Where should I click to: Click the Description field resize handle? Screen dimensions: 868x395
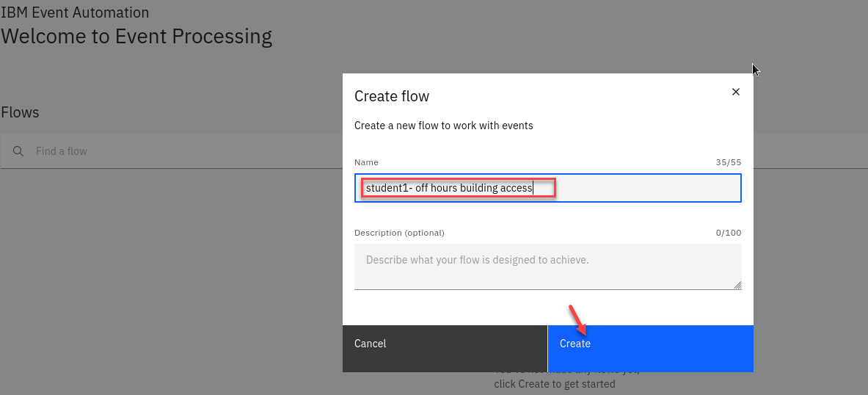tap(737, 285)
